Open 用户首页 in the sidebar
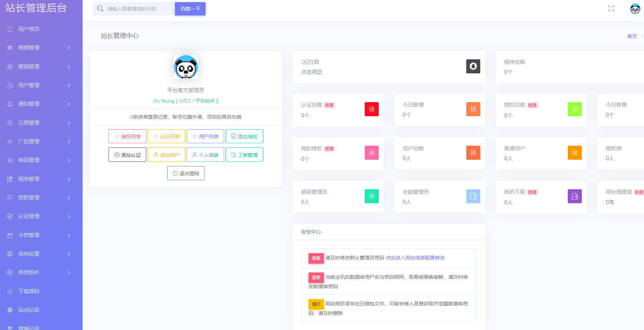The height and width of the screenshot is (330, 644). (41, 29)
